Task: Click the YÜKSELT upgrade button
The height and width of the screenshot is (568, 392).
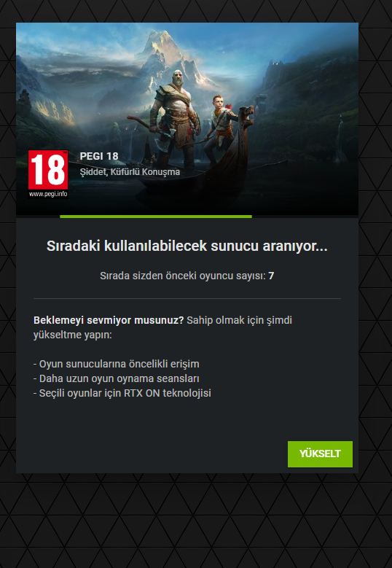Action: click(x=320, y=454)
